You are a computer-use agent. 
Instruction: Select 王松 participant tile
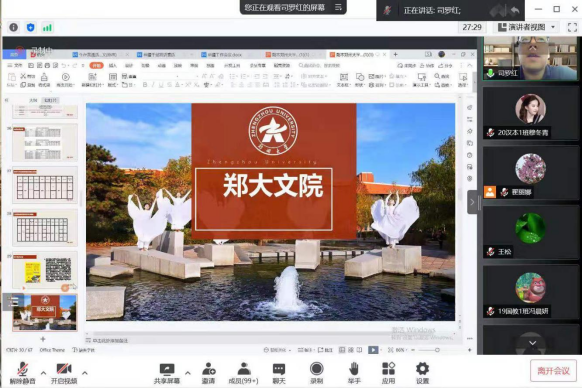[530, 232]
